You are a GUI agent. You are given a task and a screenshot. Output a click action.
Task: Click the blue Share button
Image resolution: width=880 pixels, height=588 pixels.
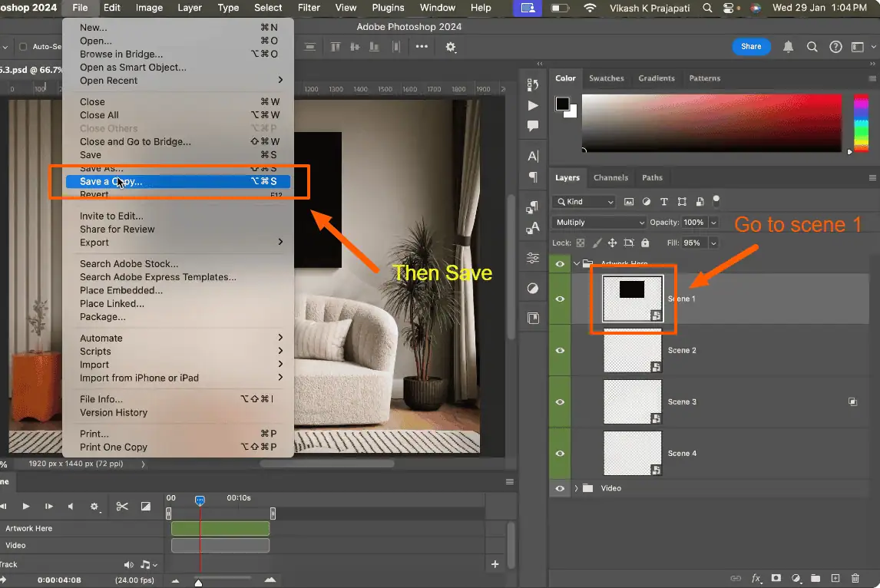[x=750, y=47]
